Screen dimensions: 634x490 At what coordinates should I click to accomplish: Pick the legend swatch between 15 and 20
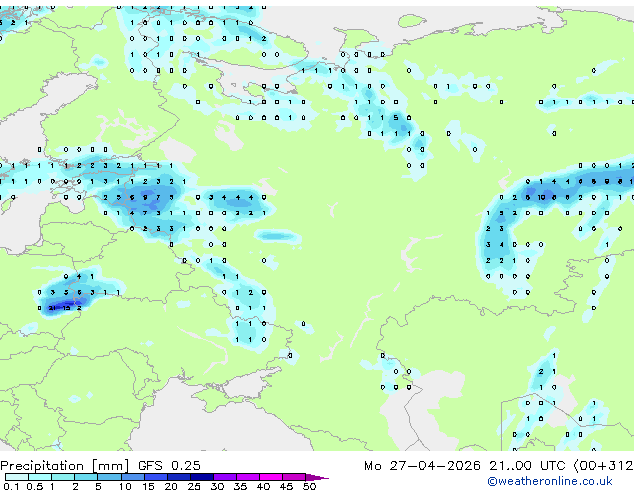coord(155,477)
